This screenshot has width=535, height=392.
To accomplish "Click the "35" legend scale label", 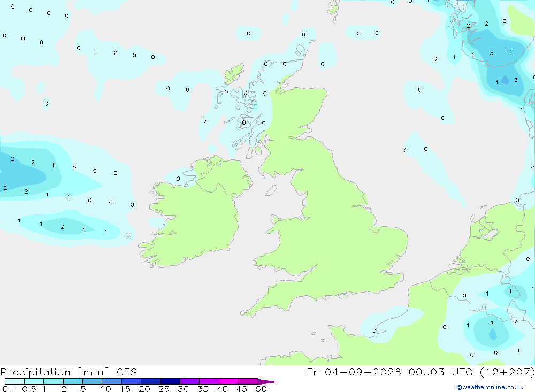I will point(203,389).
